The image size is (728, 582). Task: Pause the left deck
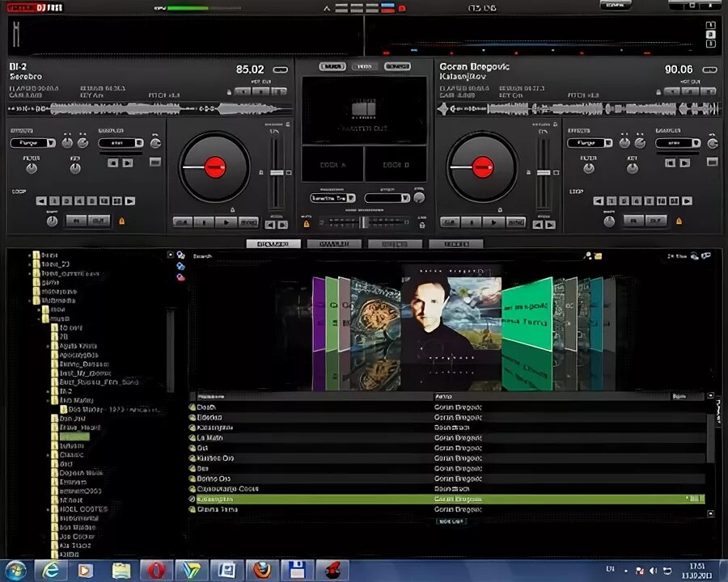[x=205, y=223]
